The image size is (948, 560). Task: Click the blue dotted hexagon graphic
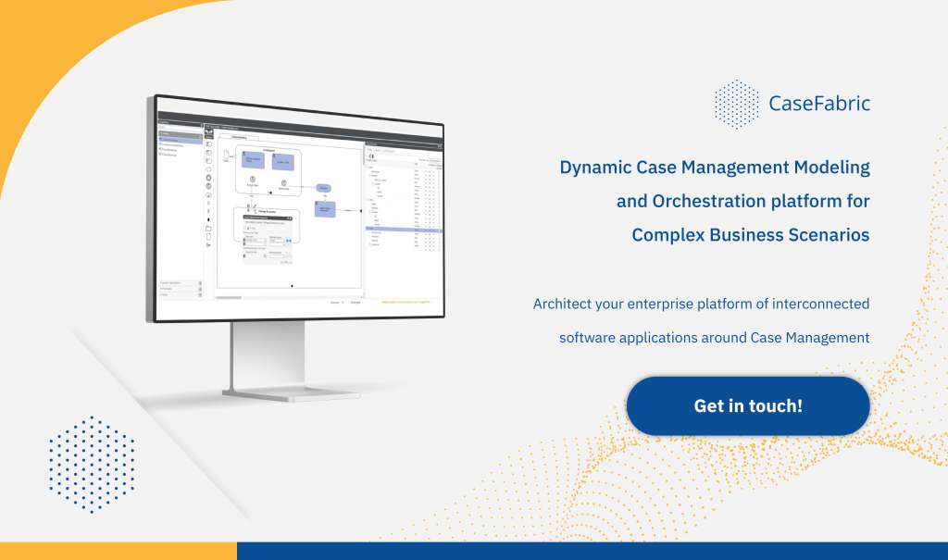(x=92, y=463)
